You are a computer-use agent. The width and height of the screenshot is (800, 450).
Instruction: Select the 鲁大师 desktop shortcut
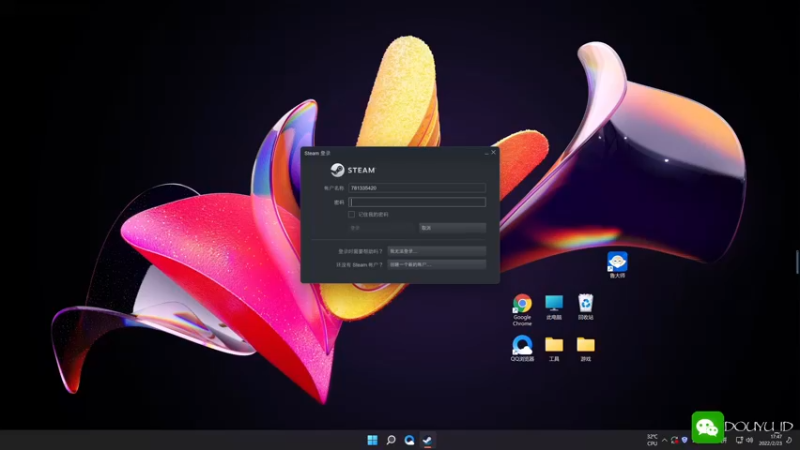(617, 265)
